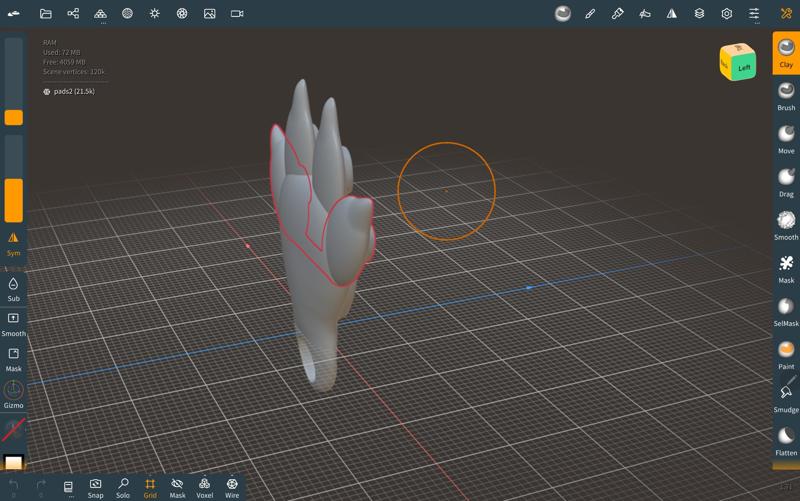Toggle Sym symmetry on the left bar
This screenshot has width=800, height=501.
(x=13, y=244)
